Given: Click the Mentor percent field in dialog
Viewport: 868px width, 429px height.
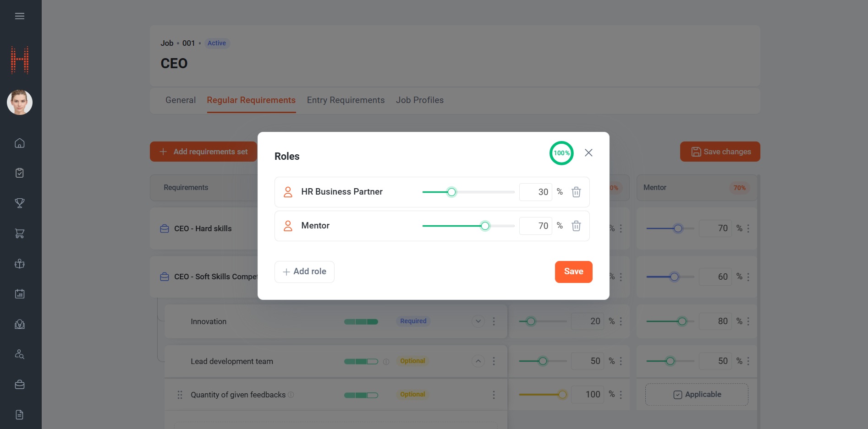Looking at the screenshot, I should tap(536, 226).
